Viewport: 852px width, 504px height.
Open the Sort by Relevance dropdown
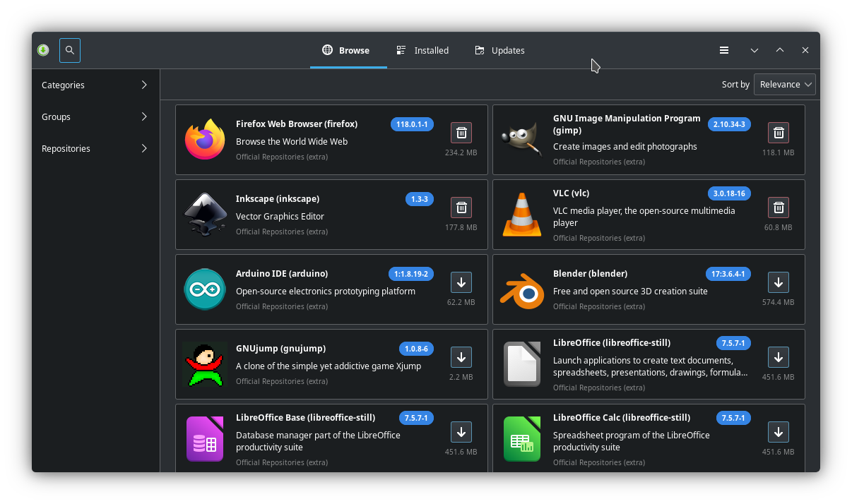click(x=785, y=84)
